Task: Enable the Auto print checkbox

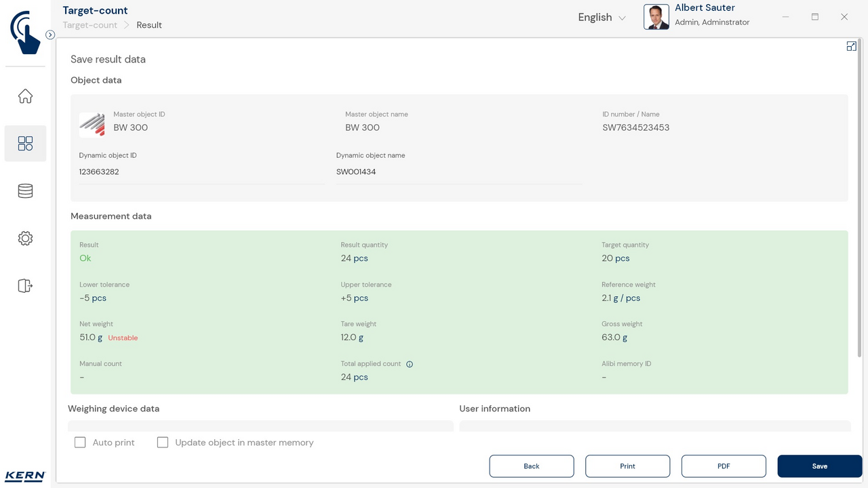Action: click(80, 443)
